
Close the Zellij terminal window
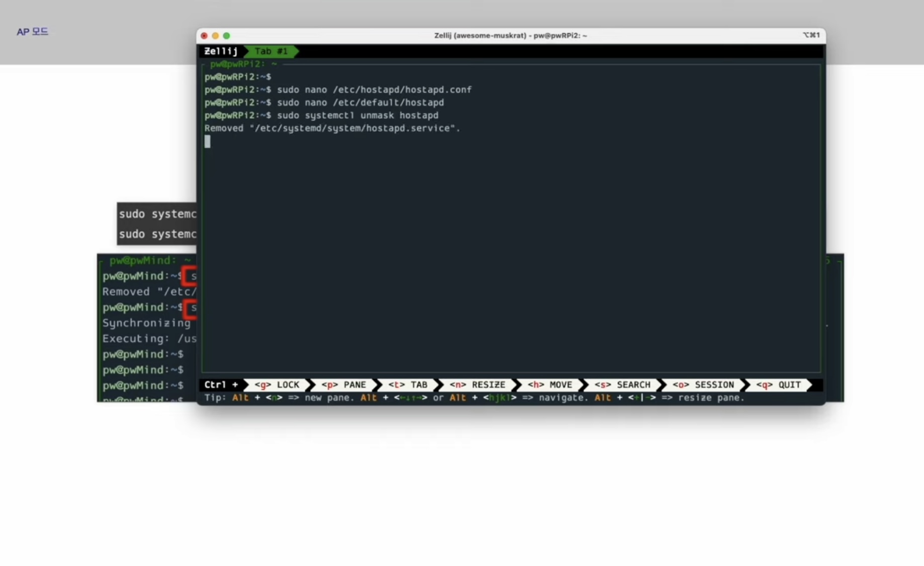click(x=204, y=36)
